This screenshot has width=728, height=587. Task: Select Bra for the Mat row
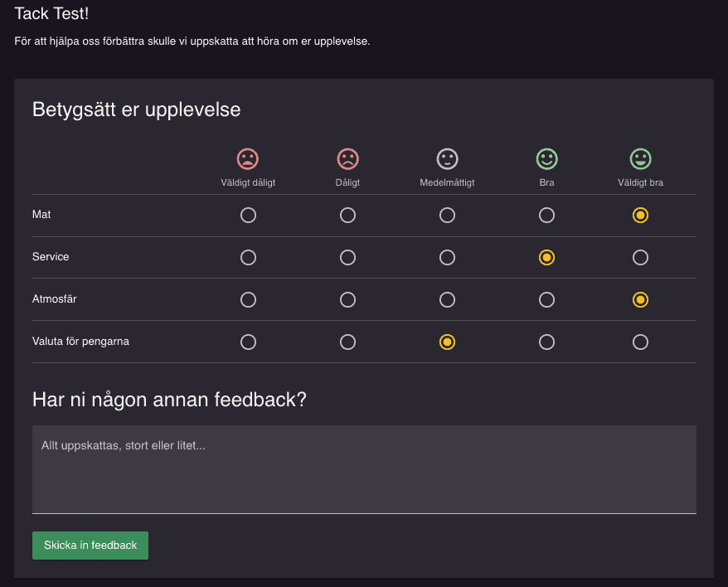546,215
